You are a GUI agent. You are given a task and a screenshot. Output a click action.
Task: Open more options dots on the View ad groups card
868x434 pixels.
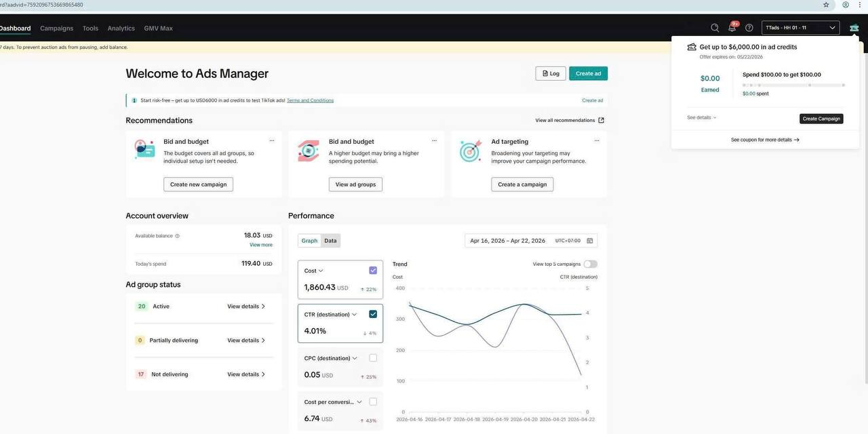[434, 141]
